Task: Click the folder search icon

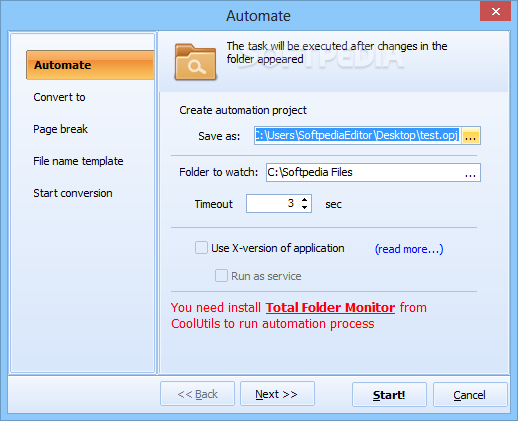Action: 195,62
